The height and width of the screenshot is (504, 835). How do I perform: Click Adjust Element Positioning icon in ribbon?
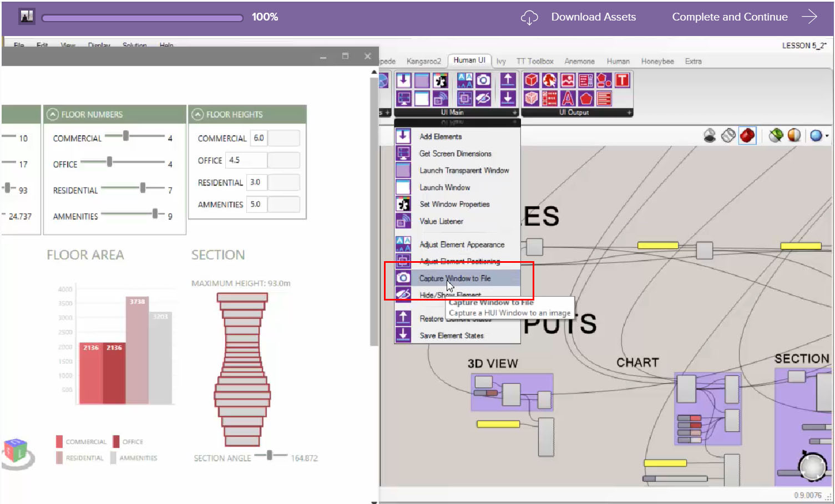(465, 98)
